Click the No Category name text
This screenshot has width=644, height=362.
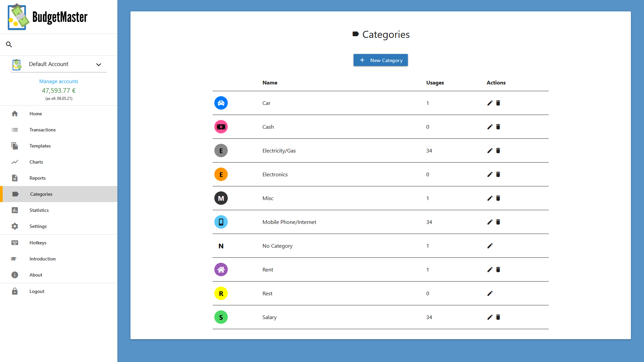(277, 246)
